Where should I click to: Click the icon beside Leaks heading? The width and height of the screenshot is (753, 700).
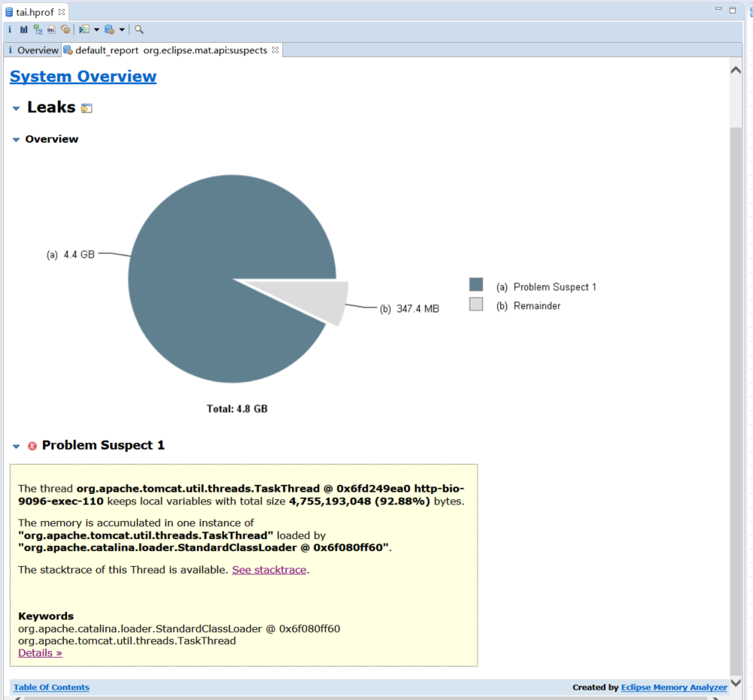tap(87, 108)
